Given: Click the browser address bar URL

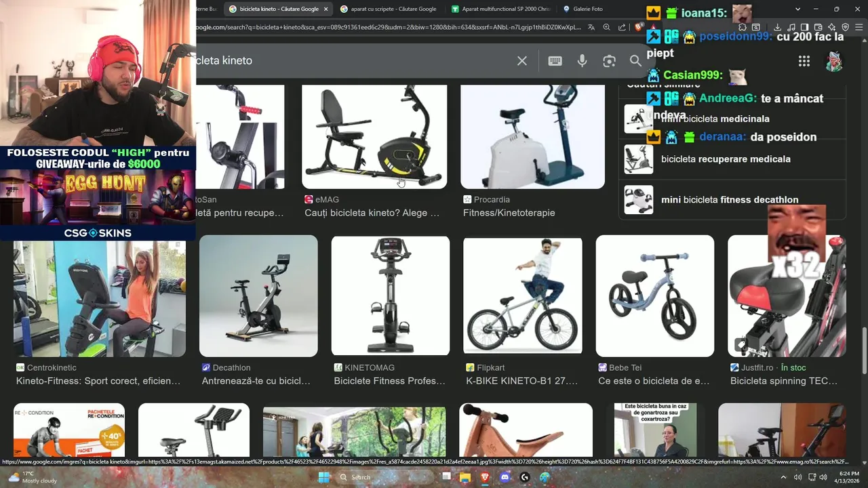Looking at the screenshot, I should click(x=388, y=27).
